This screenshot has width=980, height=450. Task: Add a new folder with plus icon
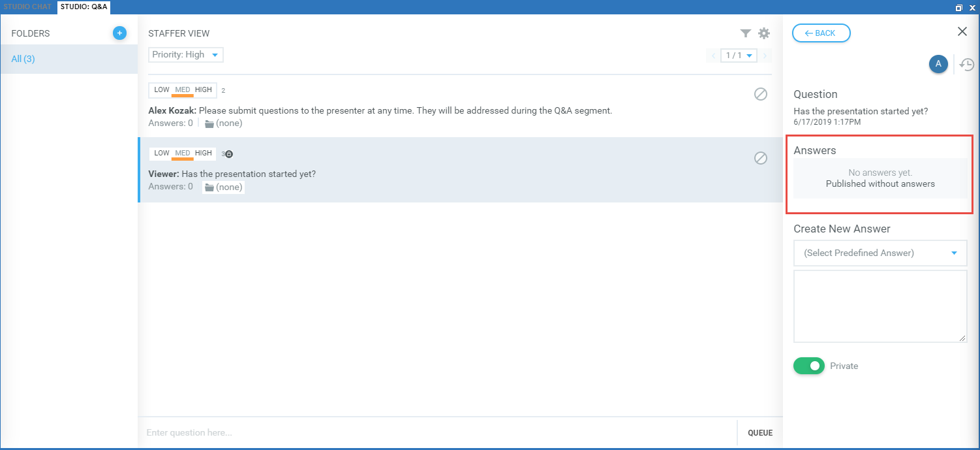(x=119, y=33)
